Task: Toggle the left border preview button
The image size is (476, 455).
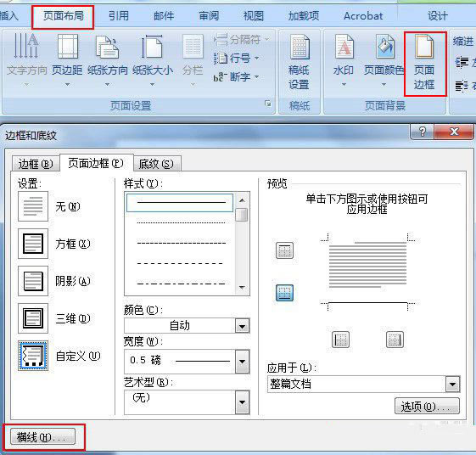Action: pos(340,340)
